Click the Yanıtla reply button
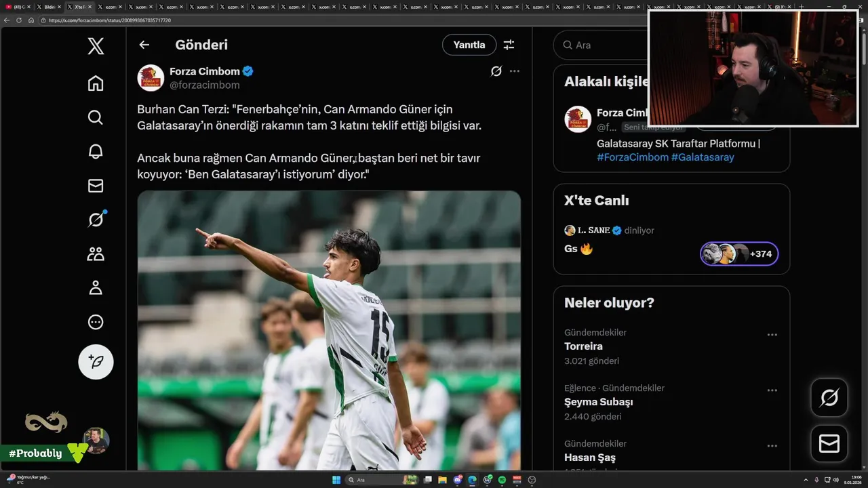 coord(469,45)
